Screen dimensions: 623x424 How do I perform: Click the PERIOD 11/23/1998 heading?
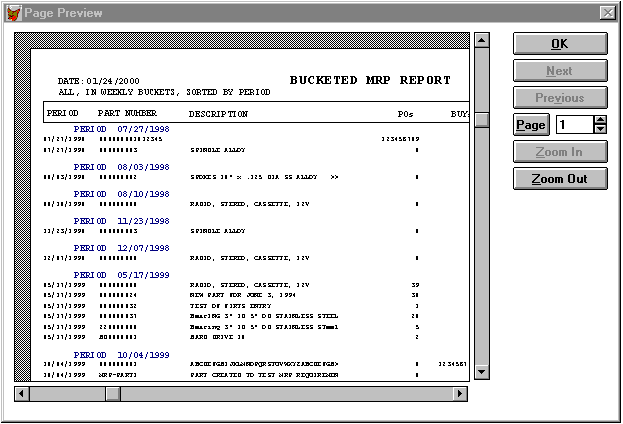(122, 221)
